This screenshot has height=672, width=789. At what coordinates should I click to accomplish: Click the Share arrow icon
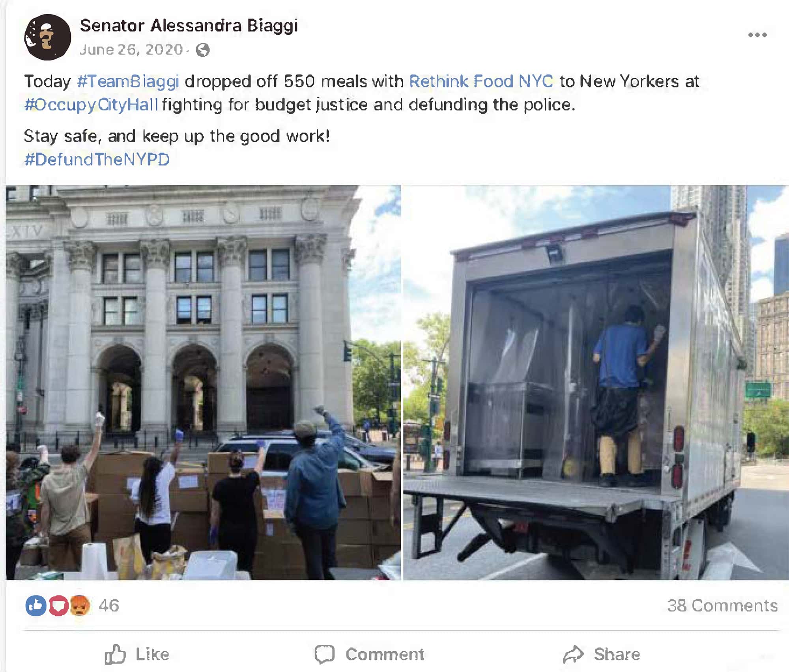573,654
